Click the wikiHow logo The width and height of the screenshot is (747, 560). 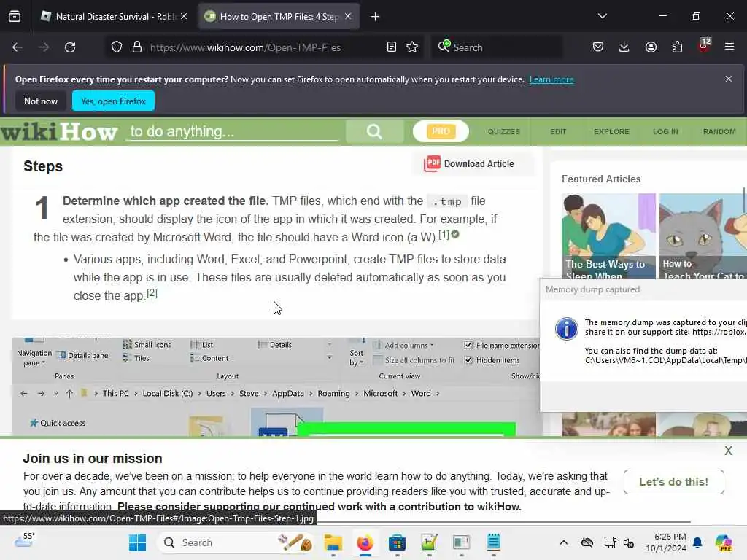click(x=59, y=131)
